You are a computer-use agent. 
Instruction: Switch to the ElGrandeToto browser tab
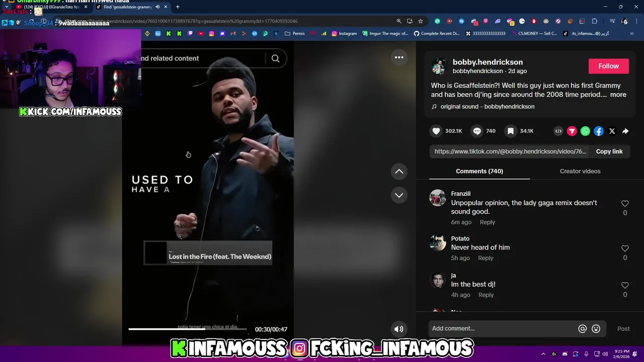[x=53, y=7]
